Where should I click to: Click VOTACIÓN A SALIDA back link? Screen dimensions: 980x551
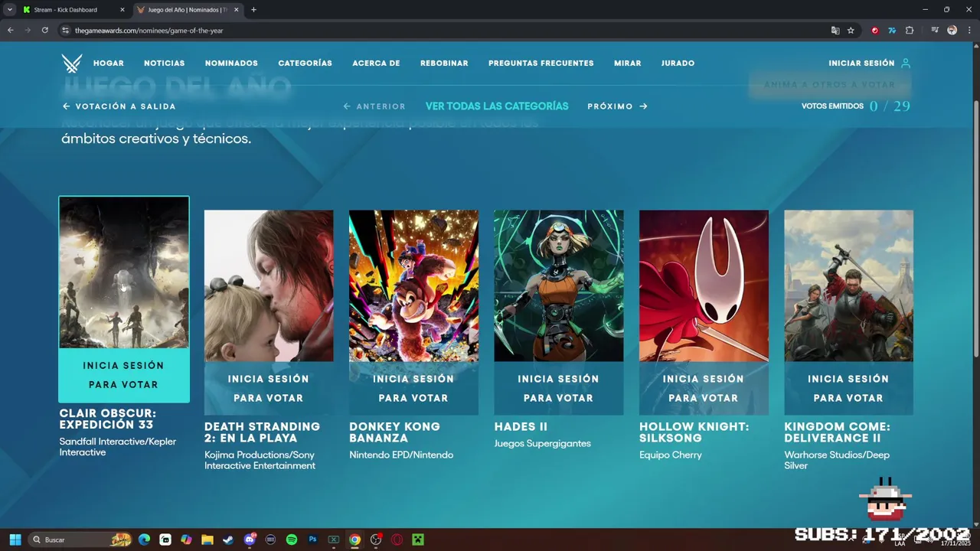(119, 106)
